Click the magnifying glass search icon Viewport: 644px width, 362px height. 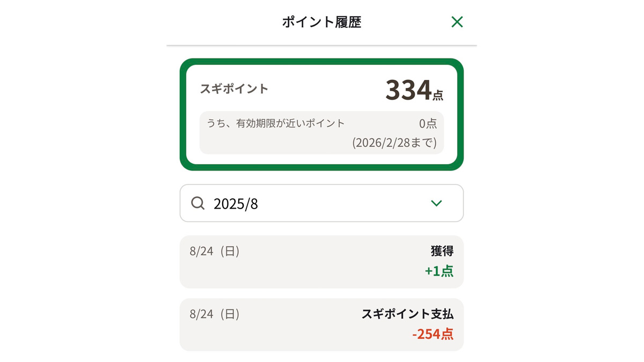click(x=198, y=203)
